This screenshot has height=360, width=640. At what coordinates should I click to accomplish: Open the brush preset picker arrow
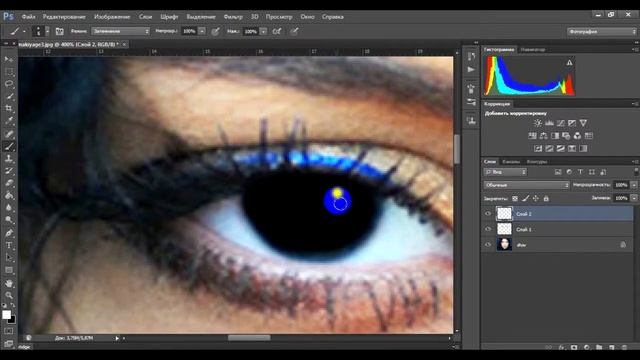[x=47, y=31]
